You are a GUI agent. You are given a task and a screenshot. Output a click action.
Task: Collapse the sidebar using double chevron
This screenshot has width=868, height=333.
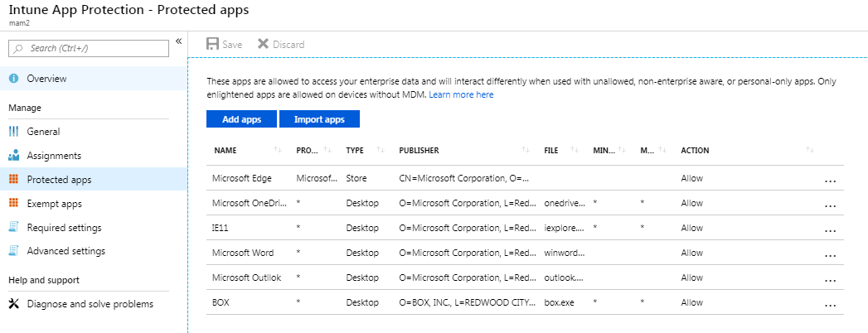tap(179, 41)
